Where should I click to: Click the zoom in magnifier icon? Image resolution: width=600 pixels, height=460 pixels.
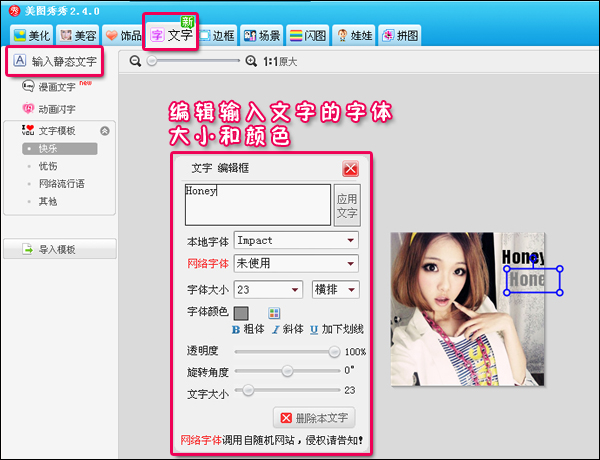[x=250, y=61]
